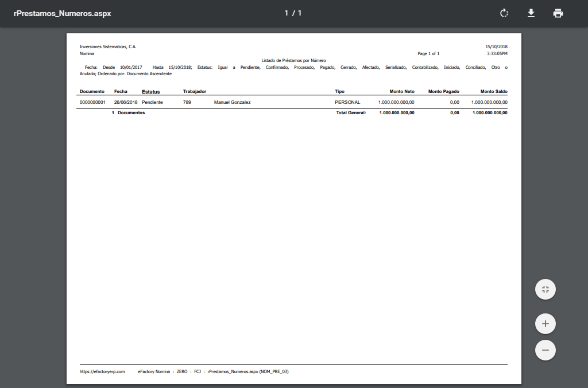Select the row's Monto Saldo value 1.000.000.000,00

click(x=489, y=102)
